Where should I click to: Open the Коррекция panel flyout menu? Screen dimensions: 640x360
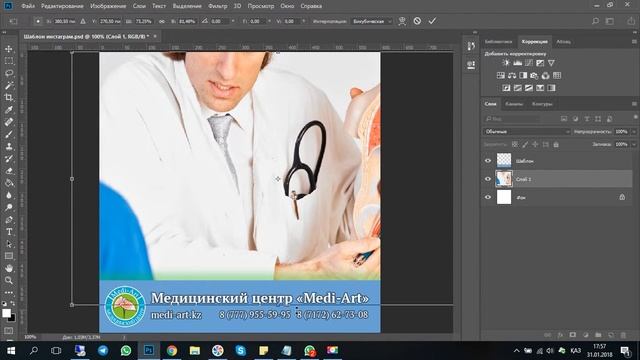click(634, 42)
